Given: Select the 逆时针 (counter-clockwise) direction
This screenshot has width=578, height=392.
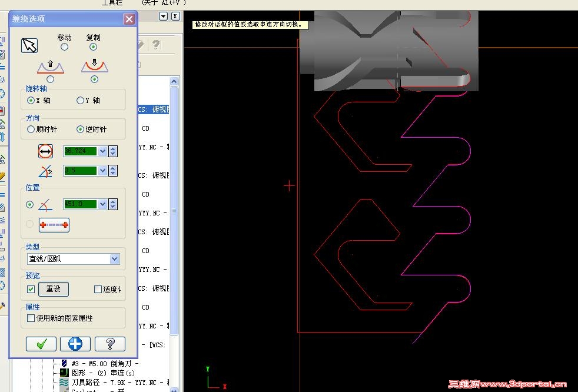Looking at the screenshot, I should click(x=80, y=129).
